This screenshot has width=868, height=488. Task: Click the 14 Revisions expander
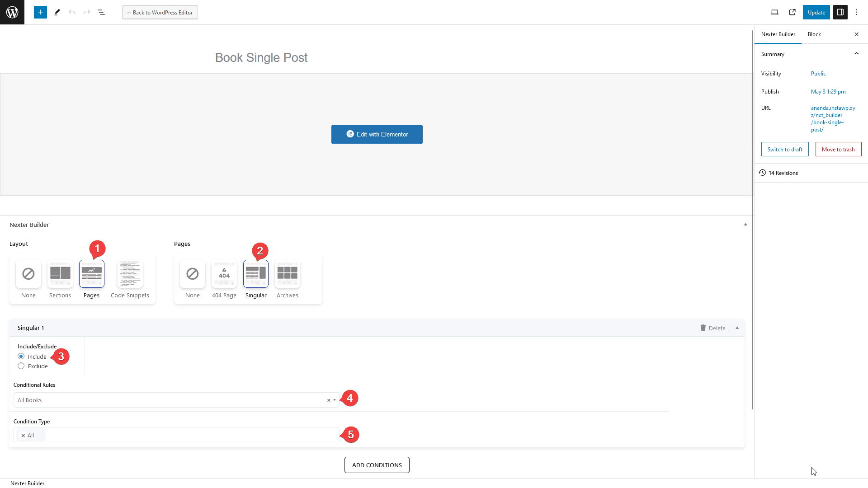pos(783,173)
